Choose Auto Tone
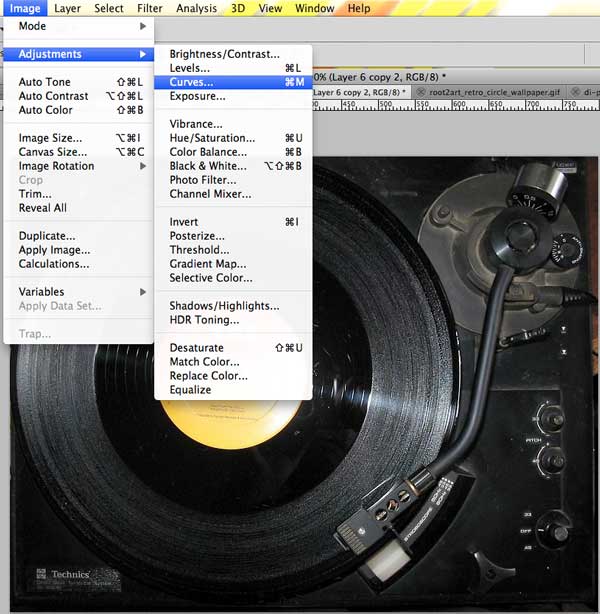The width and height of the screenshot is (600, 614). tap(79, 82)
